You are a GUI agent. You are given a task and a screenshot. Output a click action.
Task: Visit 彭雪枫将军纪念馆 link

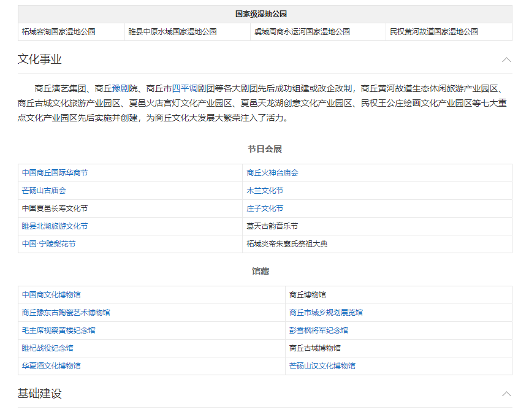(318, 330)
